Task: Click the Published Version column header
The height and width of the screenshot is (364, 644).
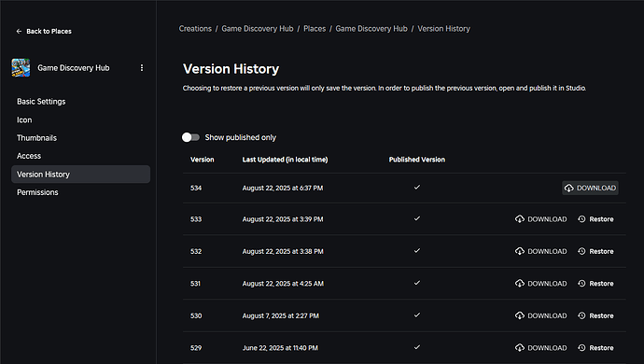Action: 417,160
